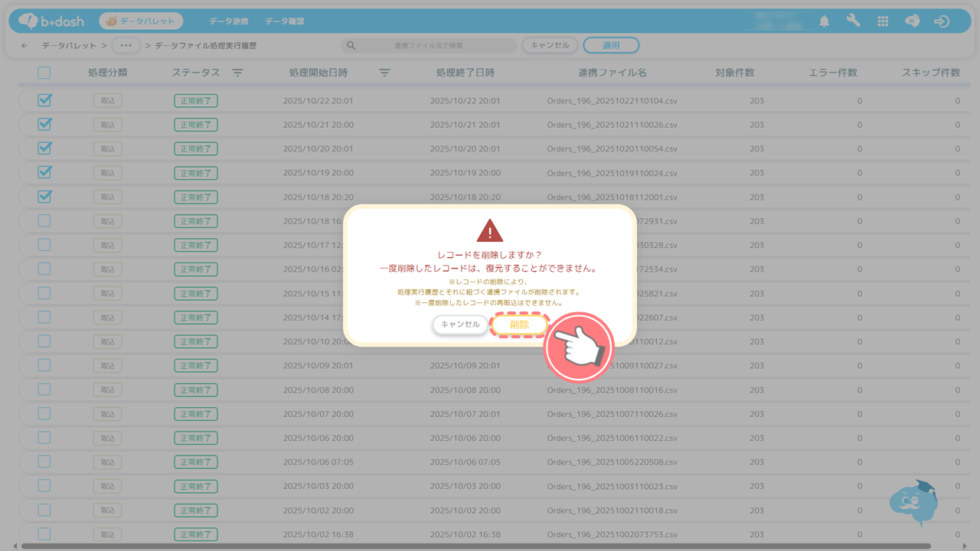Open the データ確認 menu
This screenshot has width=980, height=551.
pyautogui.click(x=284, y=21)
